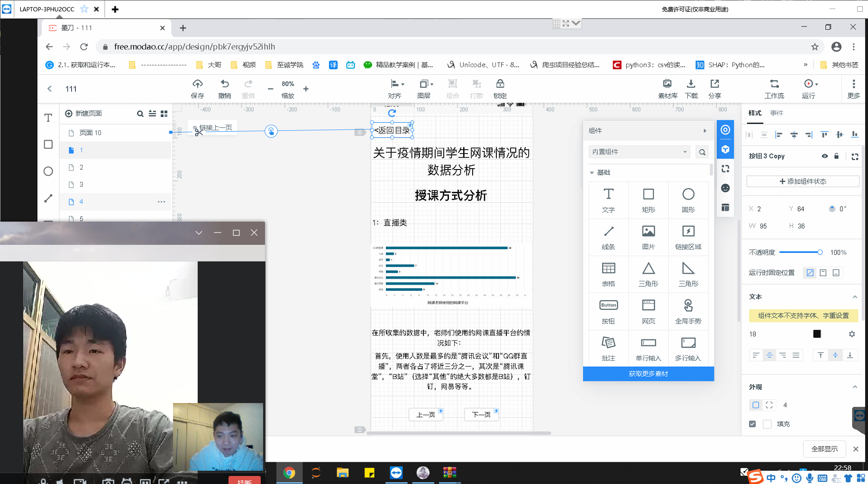Select no fixed position at runtime option

coord(810,273)
